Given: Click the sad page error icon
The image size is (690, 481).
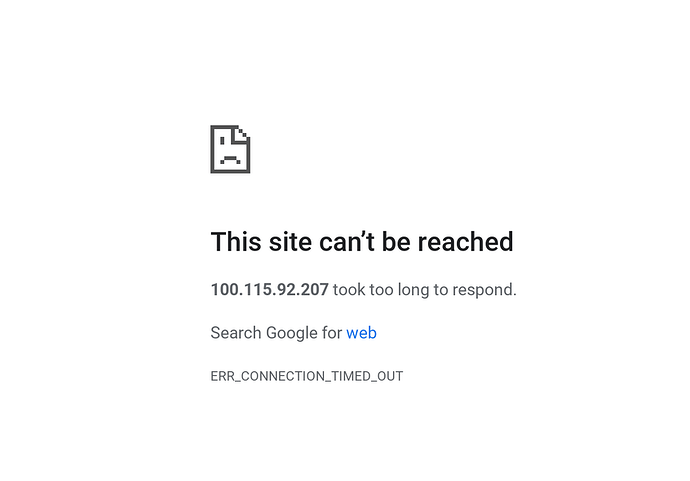Looking at the screenshot, I should pos(230,149).
